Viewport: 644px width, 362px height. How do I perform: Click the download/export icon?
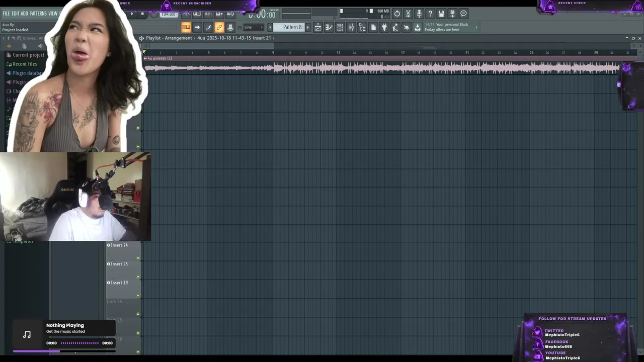418,27
